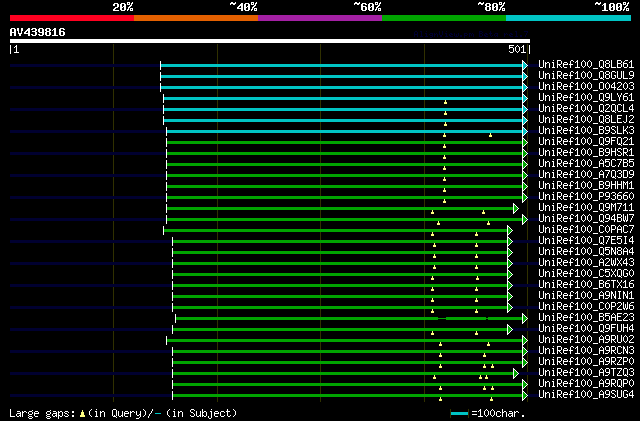Viewport: 640px width, 421px height.
Task: Select the UniRef100_A9RCN3 label
Action: pos(586,351)
